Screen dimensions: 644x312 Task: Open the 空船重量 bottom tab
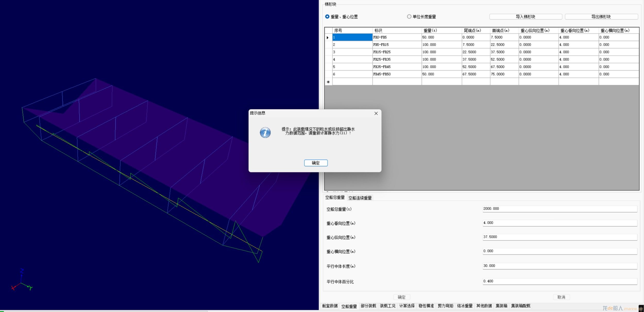(x=349, y=306)
